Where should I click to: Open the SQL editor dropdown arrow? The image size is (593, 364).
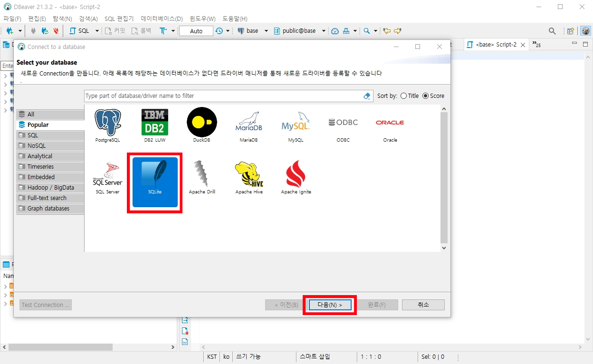click(97, 31)
